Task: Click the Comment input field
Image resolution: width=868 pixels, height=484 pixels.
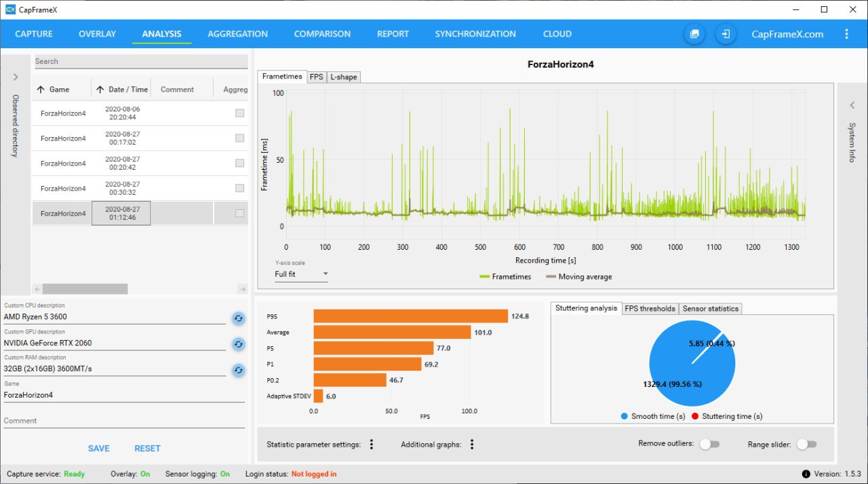Action: 124,421
